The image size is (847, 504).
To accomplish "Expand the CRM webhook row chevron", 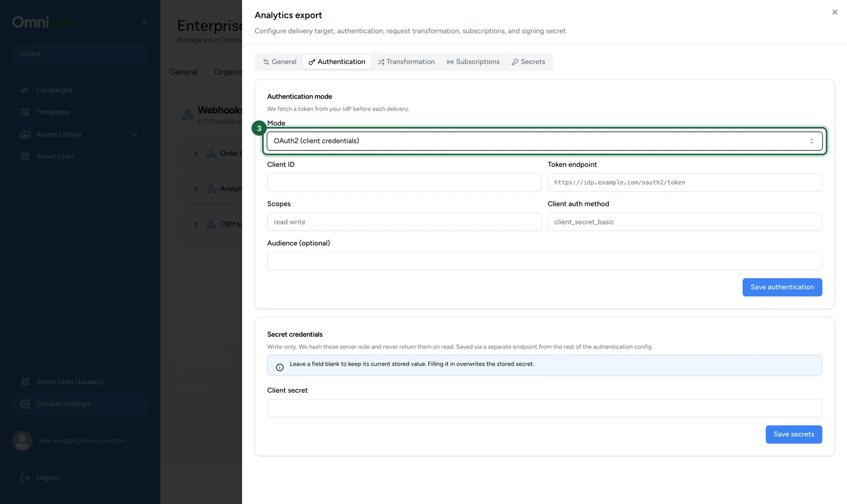I will coord(196,224).
